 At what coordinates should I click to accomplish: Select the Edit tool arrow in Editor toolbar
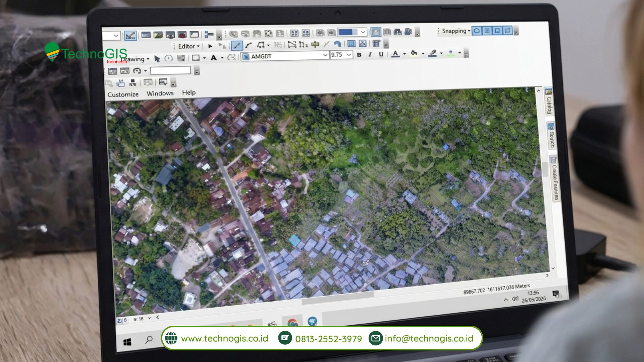click(x=210, y=46)
